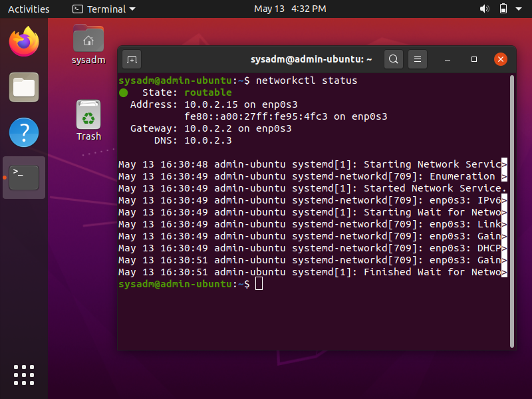Open the terminal hamburger menu

tap(418, 59)
